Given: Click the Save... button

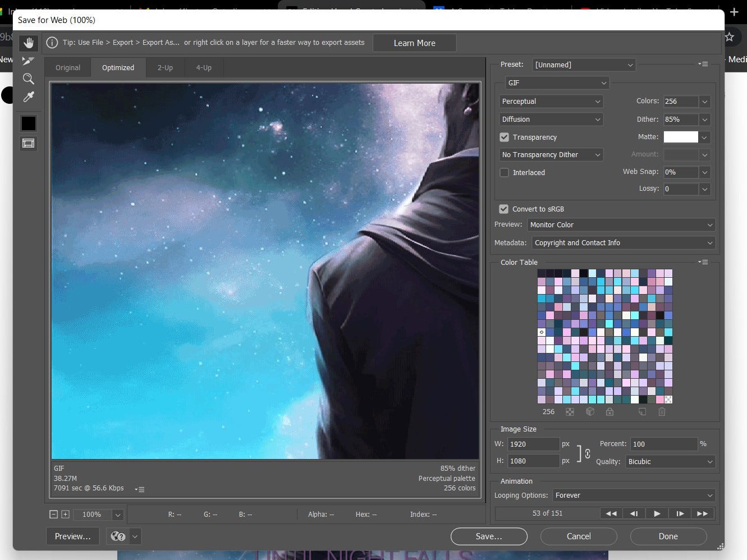Looking at the screenshot, I should [x=489, y=536].
